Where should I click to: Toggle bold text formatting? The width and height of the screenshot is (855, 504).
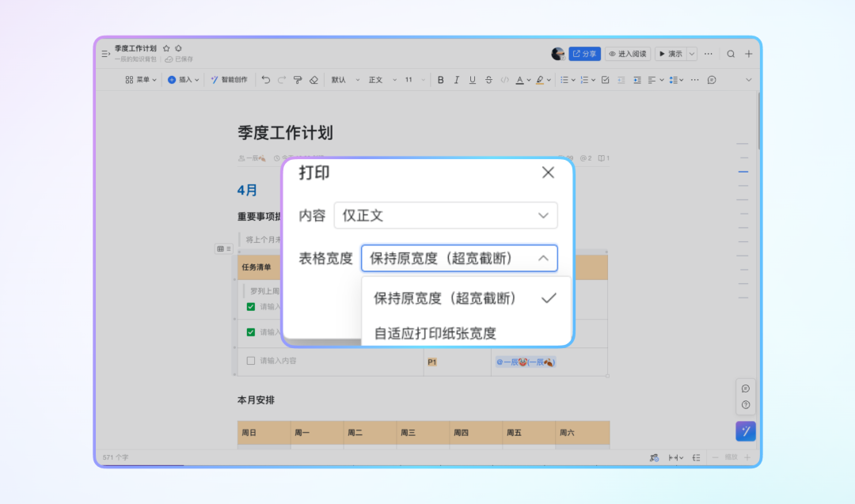coord(441,80)
